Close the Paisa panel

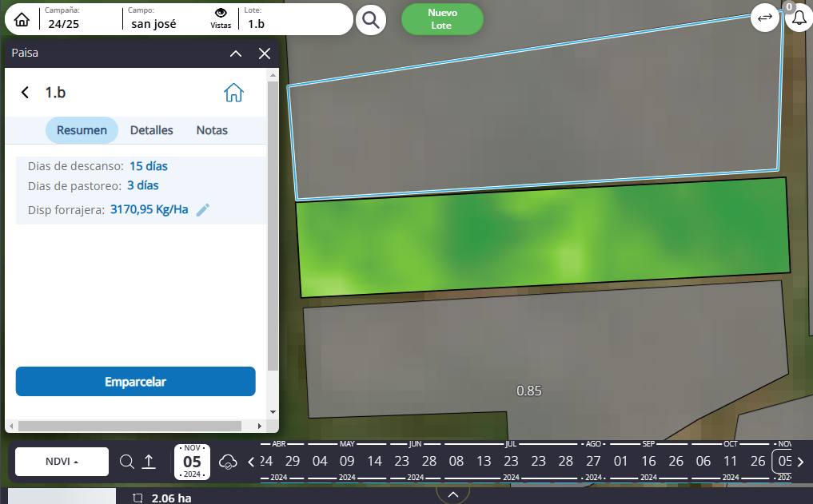point(265,54)
